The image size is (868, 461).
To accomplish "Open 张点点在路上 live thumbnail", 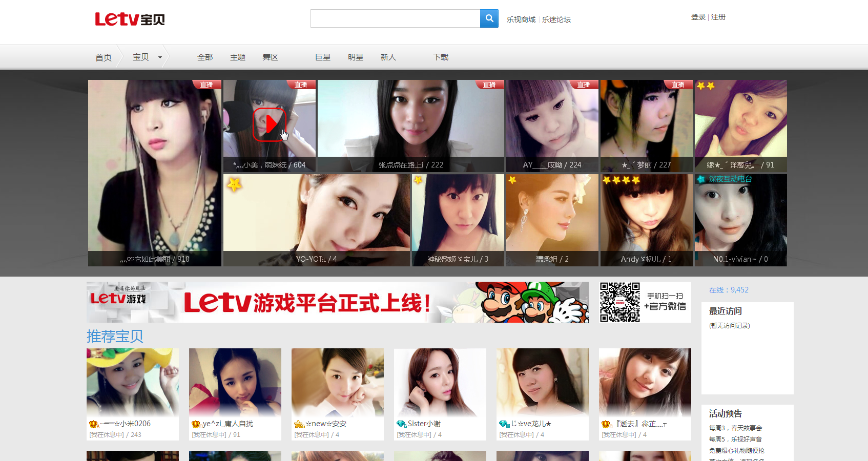I will 411,126.
